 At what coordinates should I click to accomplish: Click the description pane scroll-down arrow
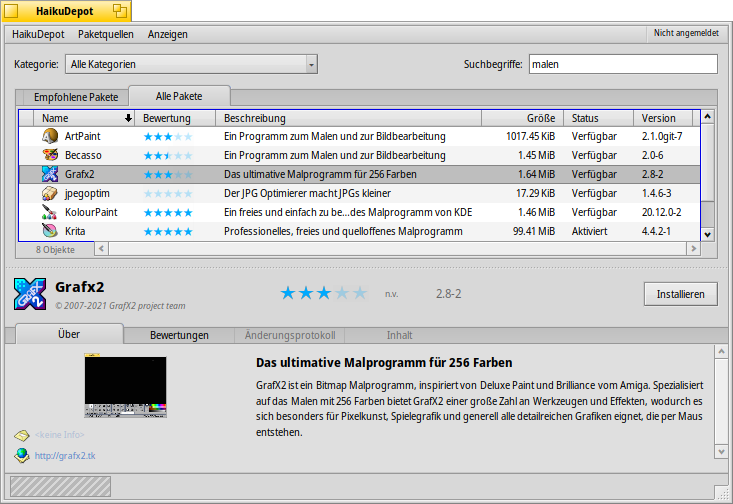[x=721, y=452]
